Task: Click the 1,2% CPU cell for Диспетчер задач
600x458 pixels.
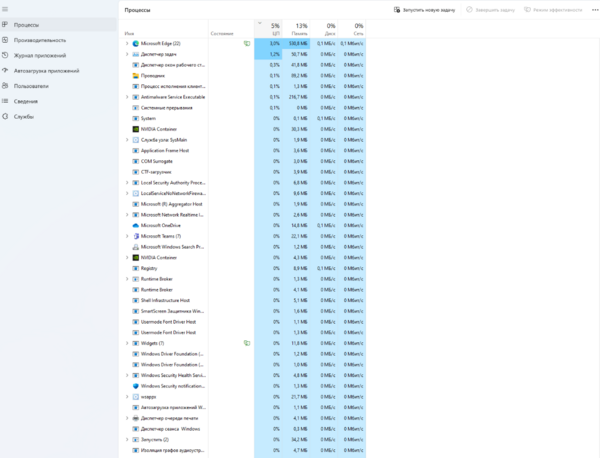Action: point(268,54)
